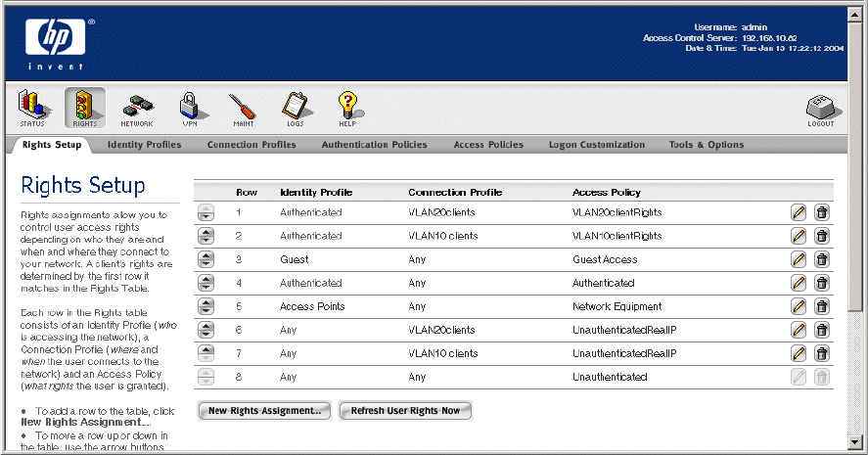Edit row 4 Authenticated policy
The width and height of the screenshot is (868, 455).
click(x=799, y=283)
